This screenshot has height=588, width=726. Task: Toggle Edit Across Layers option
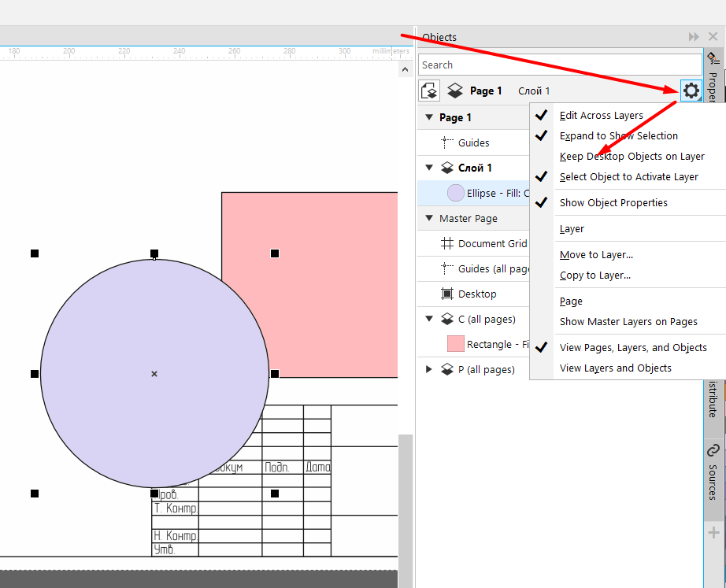tap(601, 115)
